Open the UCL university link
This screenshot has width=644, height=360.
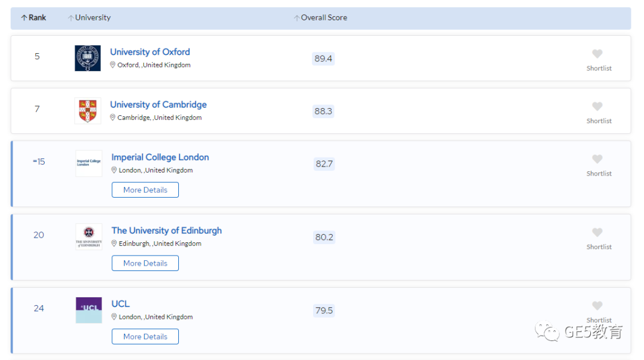[120, 304]
